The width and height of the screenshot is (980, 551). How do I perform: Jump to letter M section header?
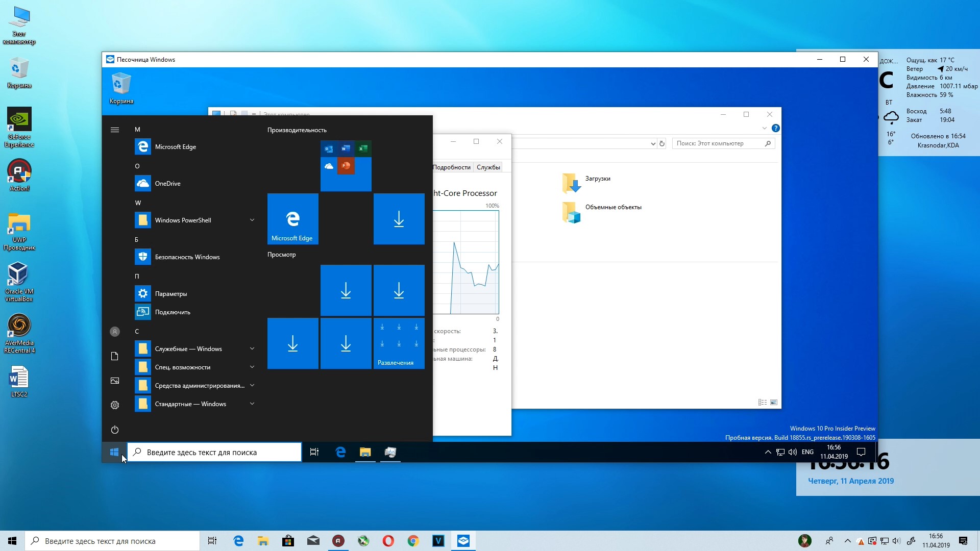click(137, 130)
